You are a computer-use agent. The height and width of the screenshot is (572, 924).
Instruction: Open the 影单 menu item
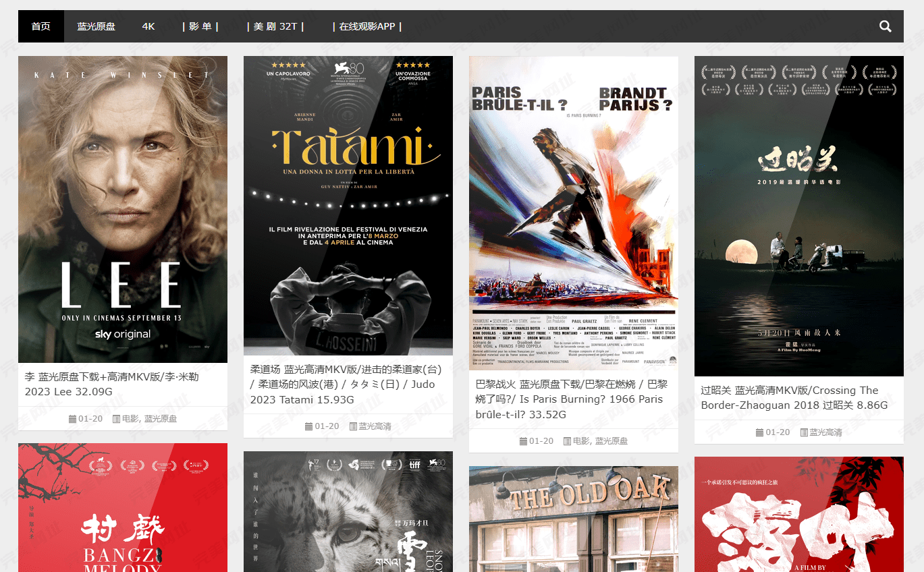point(200,26)
